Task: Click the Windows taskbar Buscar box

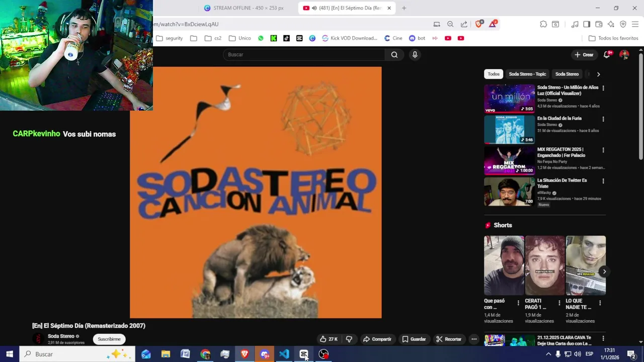Action: [77, 354]
